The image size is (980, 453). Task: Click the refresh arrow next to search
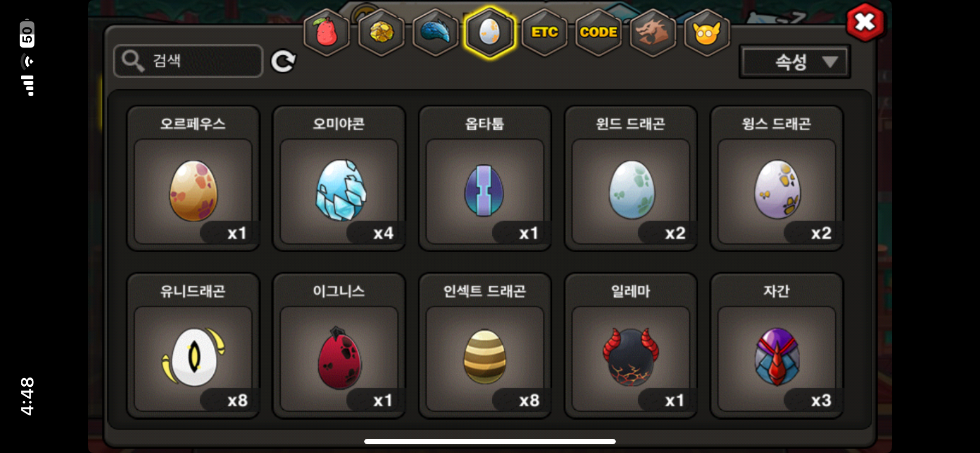(x=283, y=61)
